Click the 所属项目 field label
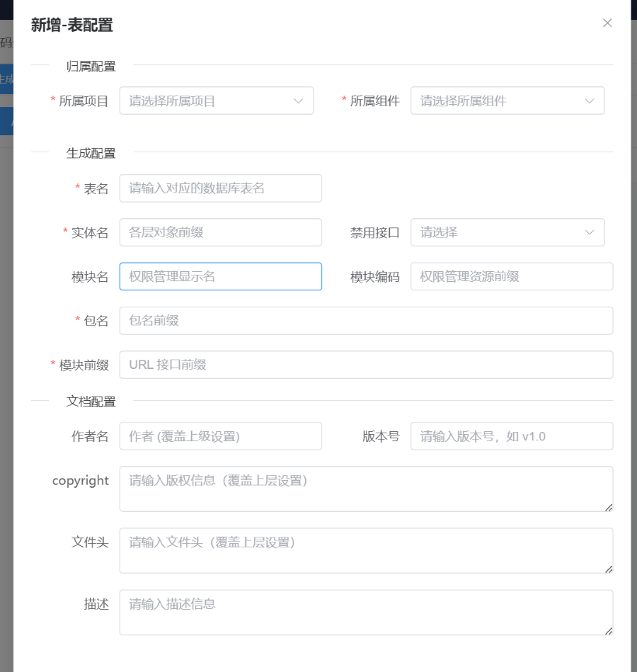 pyautogui.click(x=84, y=101)
